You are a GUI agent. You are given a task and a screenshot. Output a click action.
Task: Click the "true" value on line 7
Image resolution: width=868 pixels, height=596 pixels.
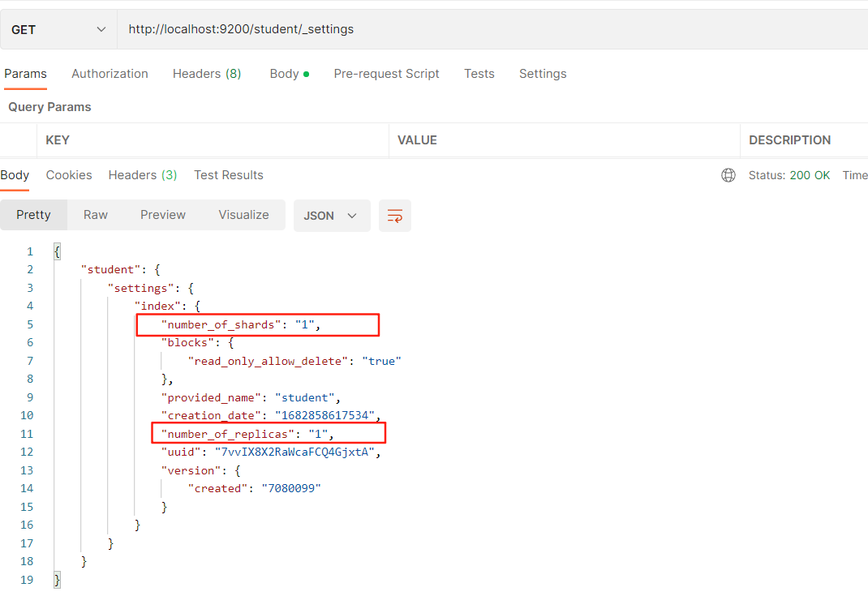pyautogui.click(x=381, y=362)
